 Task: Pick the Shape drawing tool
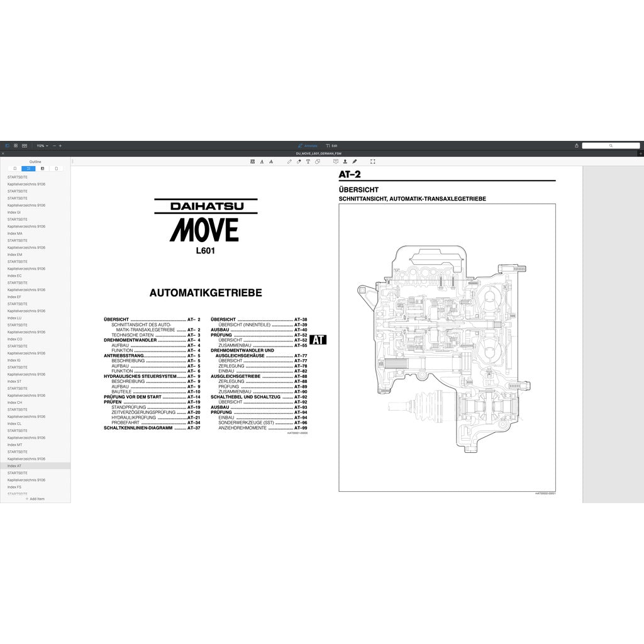(317, 162)
